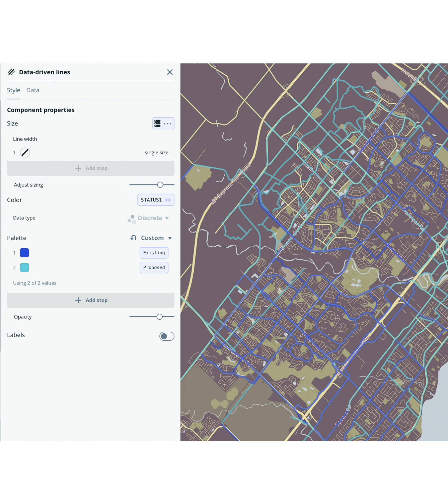
Task: Expand the Custom palette dropdown
Action: (x=156, y=238)
